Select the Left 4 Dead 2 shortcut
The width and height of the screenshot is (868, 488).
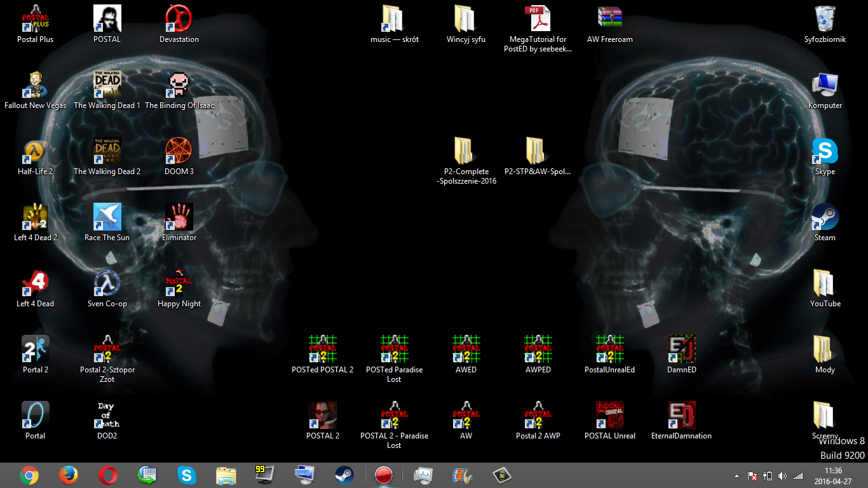click(x=36, y=222)
